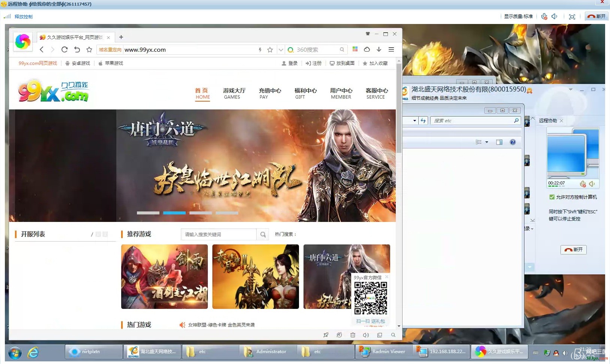Open Radmin Viewer from taskbar
Screen dimensions: 610x364
383,352
